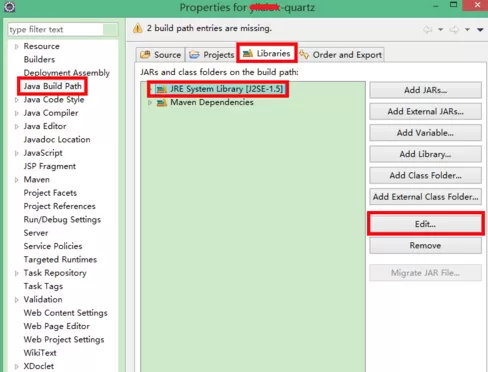The width and height of the screenshot is (488, 372).
Task: Click the Edit... button
Action: coord(425,224)
